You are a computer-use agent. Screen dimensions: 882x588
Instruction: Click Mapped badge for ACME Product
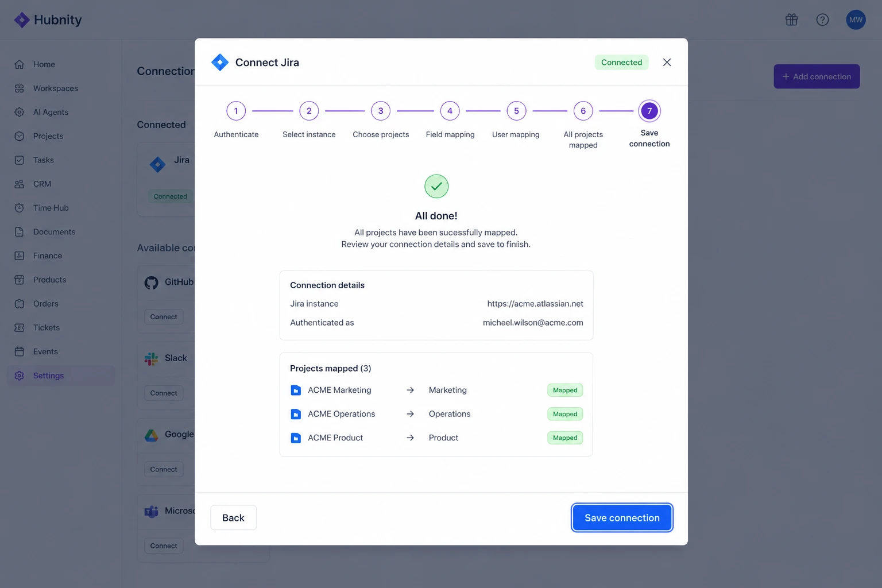click(565, 438)
